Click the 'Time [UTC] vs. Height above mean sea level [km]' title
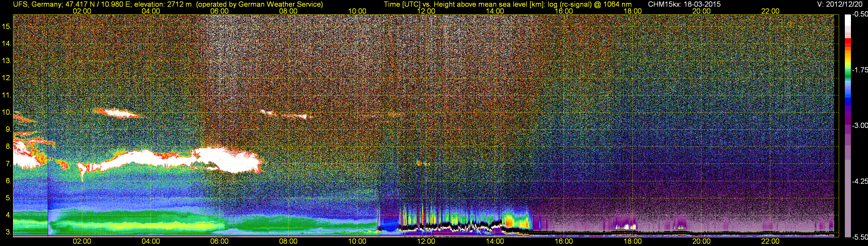This screenshot has height=246, width=868. pos(465,4)
